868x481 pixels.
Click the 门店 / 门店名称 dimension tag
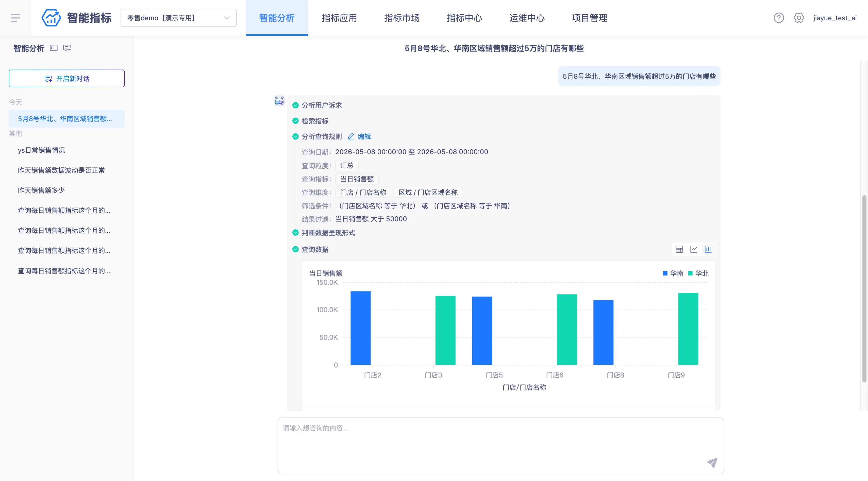click(363, 193)
